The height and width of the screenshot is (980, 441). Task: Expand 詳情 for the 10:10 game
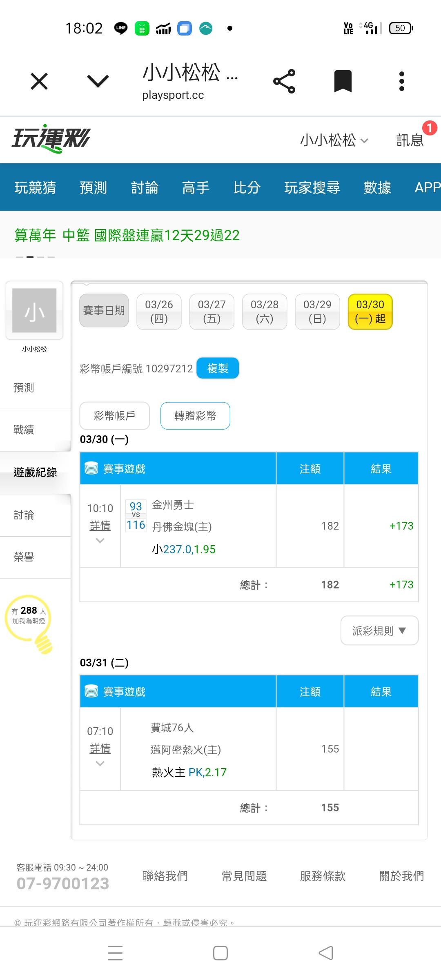(x=100, y=526)
